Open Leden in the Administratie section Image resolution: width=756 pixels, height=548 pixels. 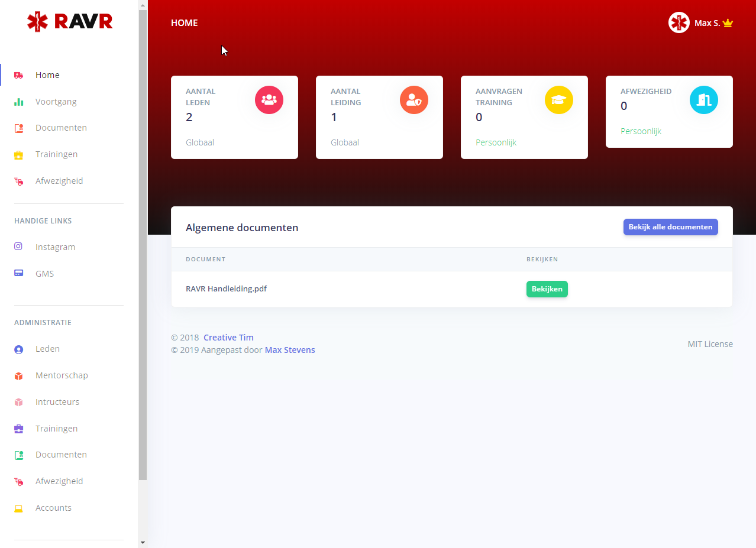click(47, 349)
